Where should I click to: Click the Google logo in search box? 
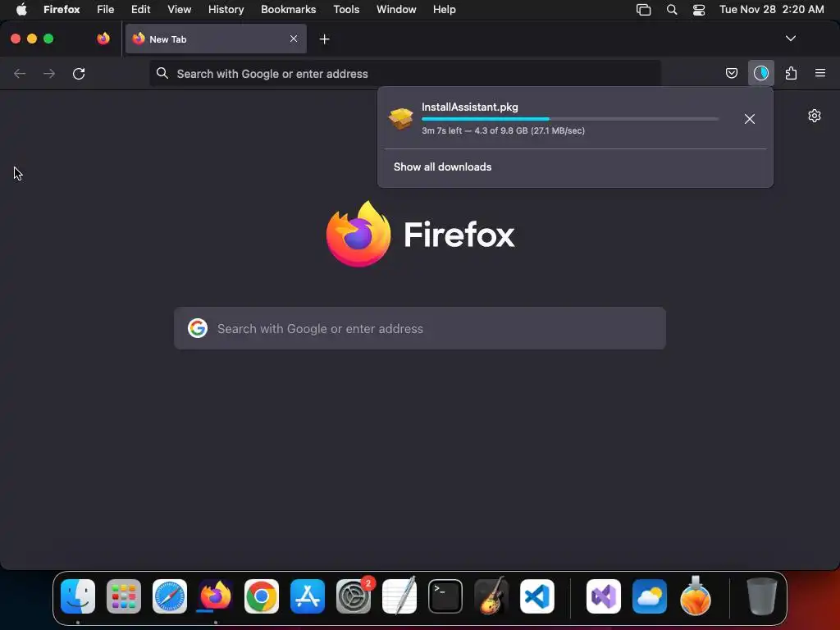[x=198, y=328]
